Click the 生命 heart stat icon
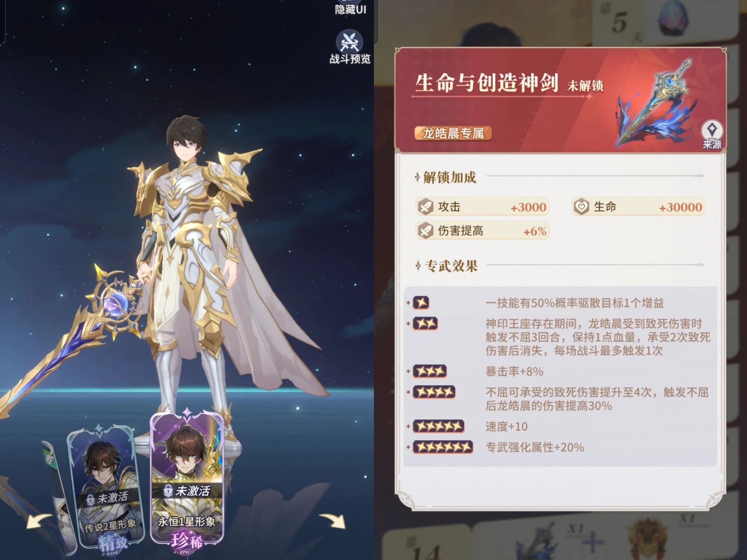This screenshot has width=747, height=560. 581,206
